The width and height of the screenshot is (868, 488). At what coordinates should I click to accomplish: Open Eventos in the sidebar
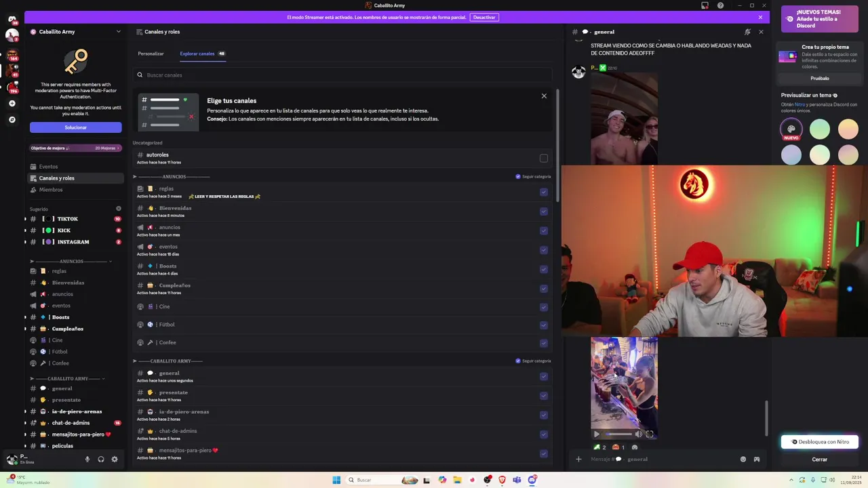(75, 167)
